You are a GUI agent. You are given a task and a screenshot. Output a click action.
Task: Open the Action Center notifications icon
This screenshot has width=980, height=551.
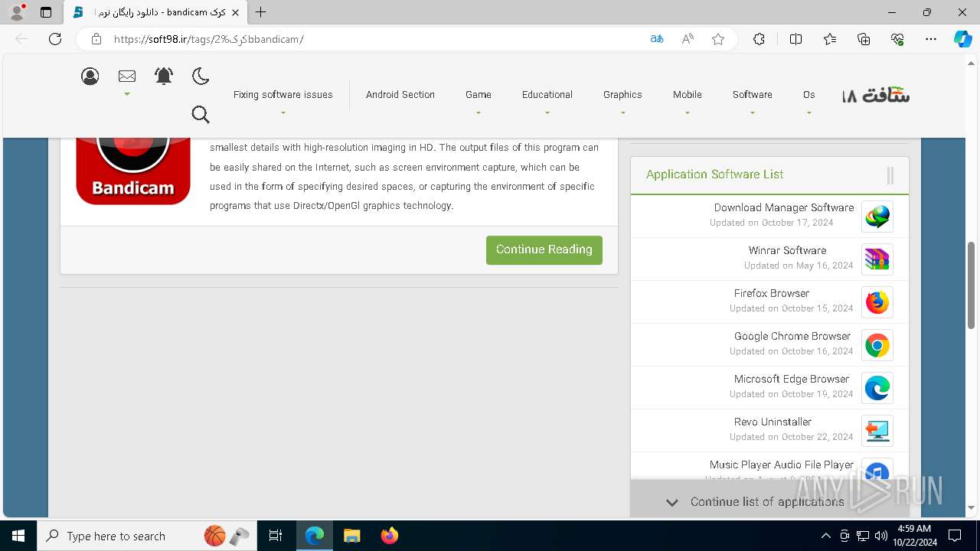click(x=955, y=536)
